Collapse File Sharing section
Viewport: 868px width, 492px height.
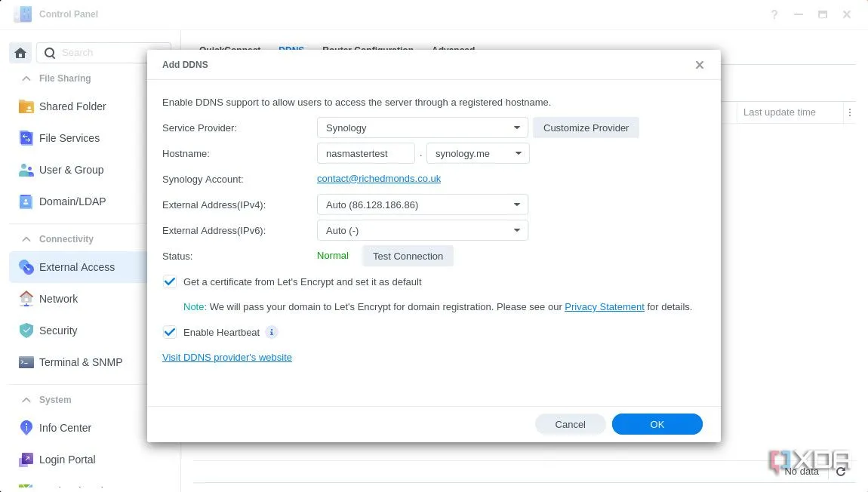pos(26,78)
